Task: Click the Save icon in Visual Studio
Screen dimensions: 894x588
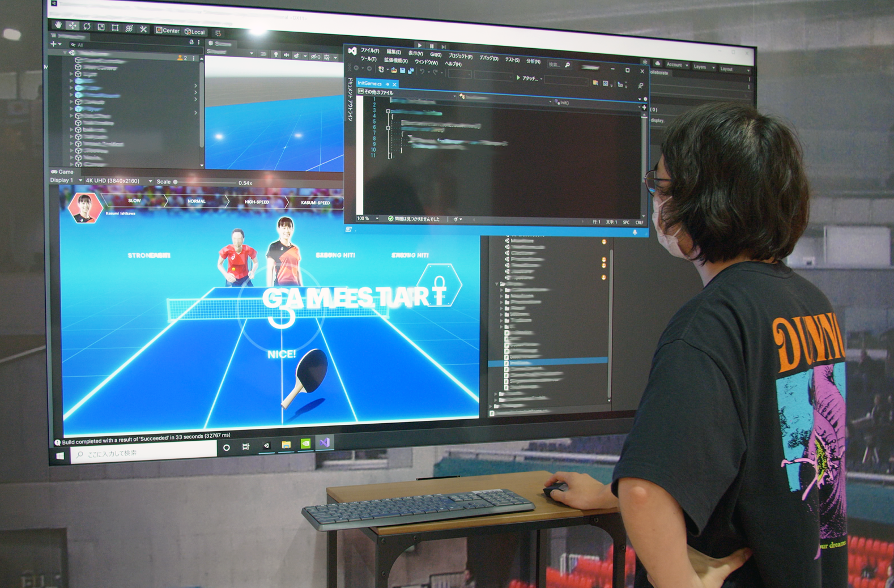Action: tap(402, 70)
